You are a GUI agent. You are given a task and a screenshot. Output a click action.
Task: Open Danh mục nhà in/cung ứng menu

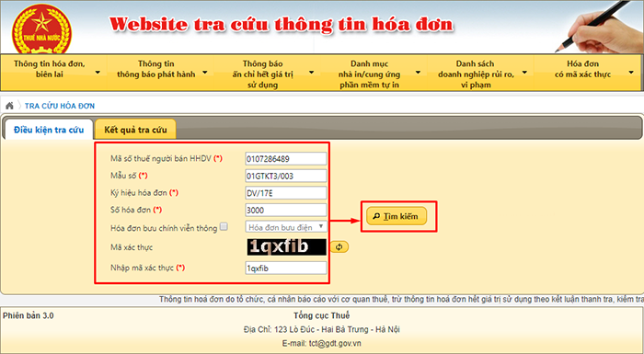pyautogui.click(x=374, y=73)
